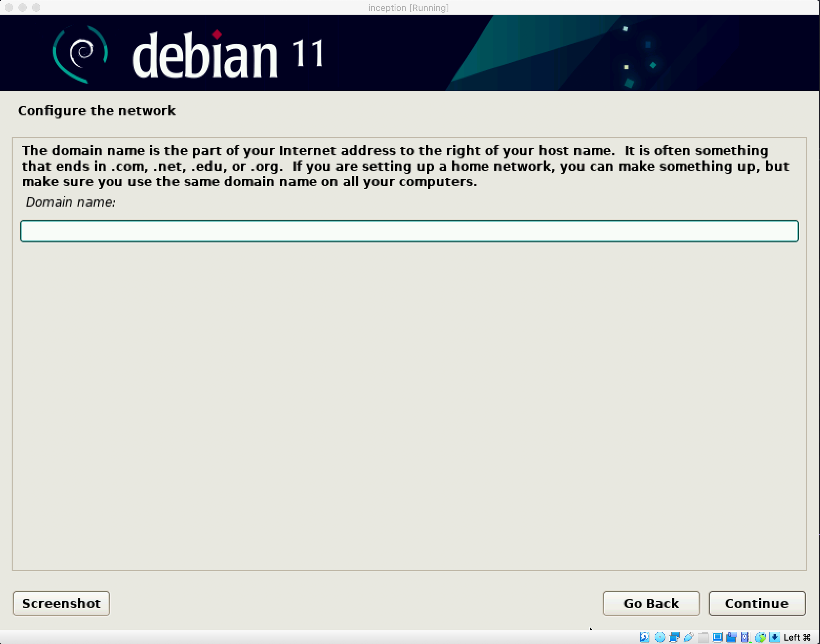The width and height of the screenshot is (820, 644).
Task: Click the hard disk activity icon
Action: coord(645,637)
